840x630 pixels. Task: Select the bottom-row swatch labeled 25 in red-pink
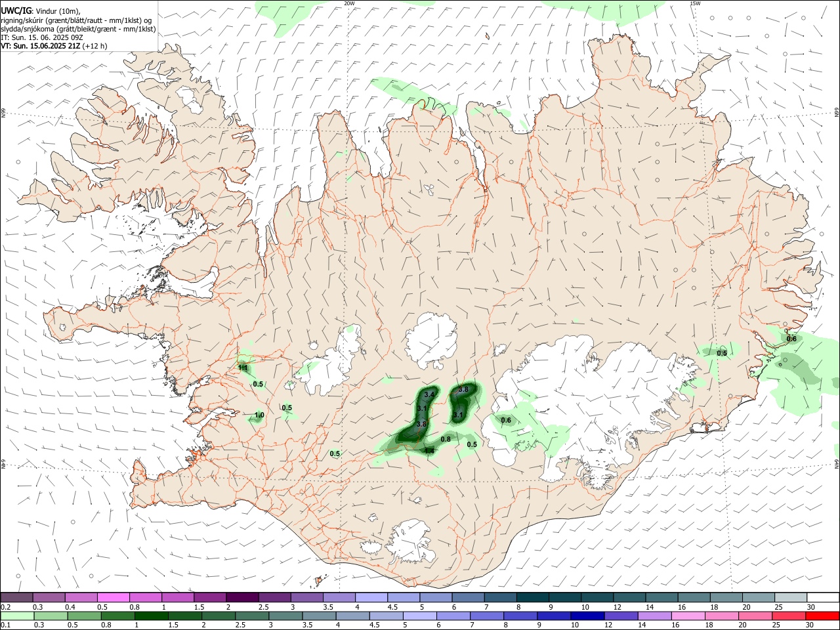(x=788, y=616)
